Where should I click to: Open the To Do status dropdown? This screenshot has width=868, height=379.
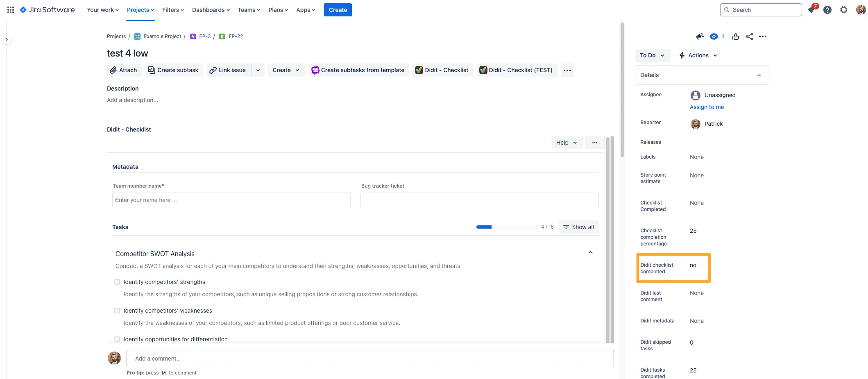(x=652, y=55)
